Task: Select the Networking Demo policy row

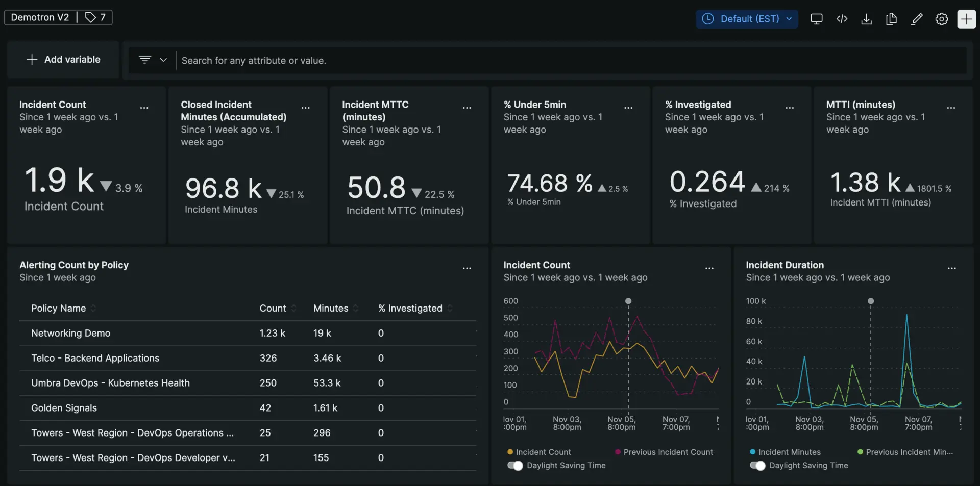Action: (71, 334)
